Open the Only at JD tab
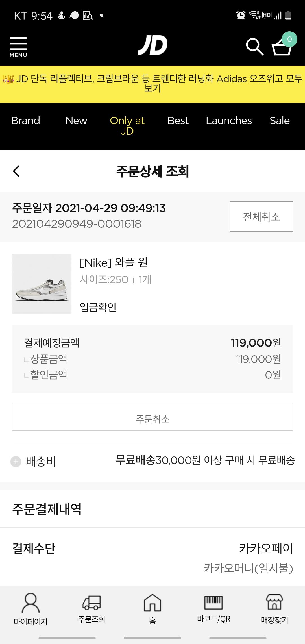The width and height of the screenshot is (305, 644). (127, 126)
